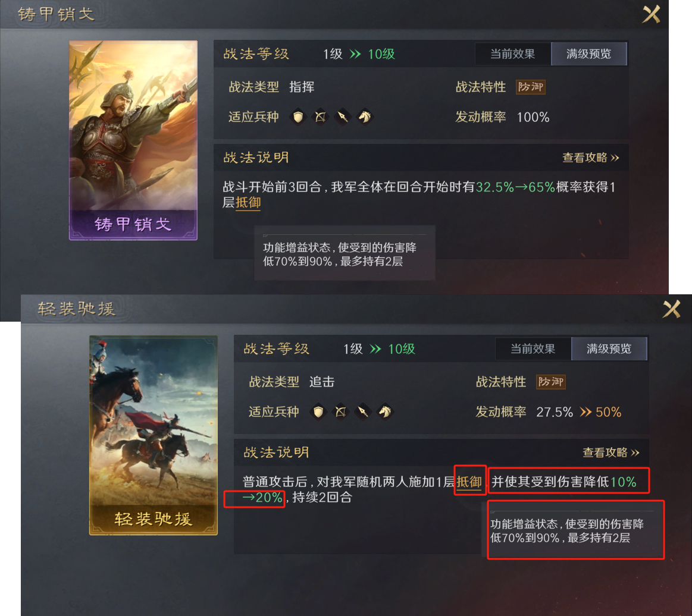This screenshot has width=692, height=616.
Task: Click cavalry horse icon in 铸甲销戈 panel
Action: click(x=365, y=117)
